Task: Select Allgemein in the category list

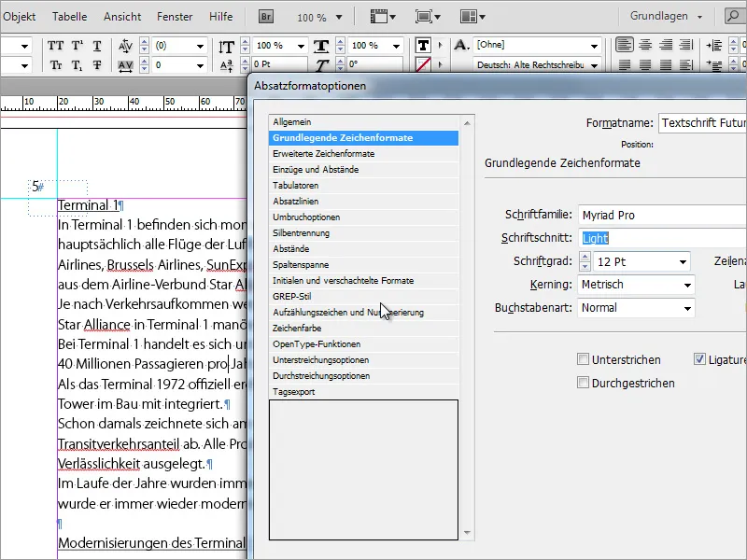Action: 363,122
